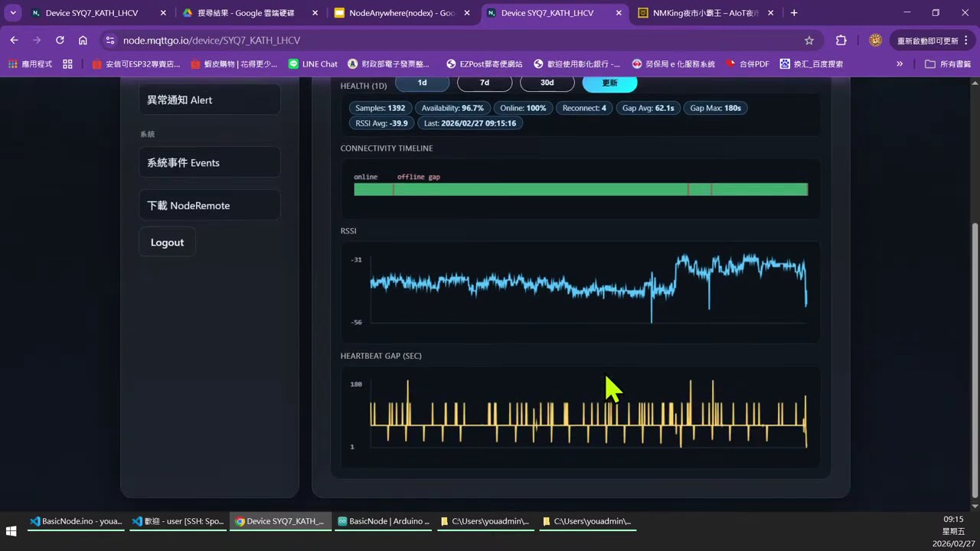Click the address bar URL field

tap(459, 41)
